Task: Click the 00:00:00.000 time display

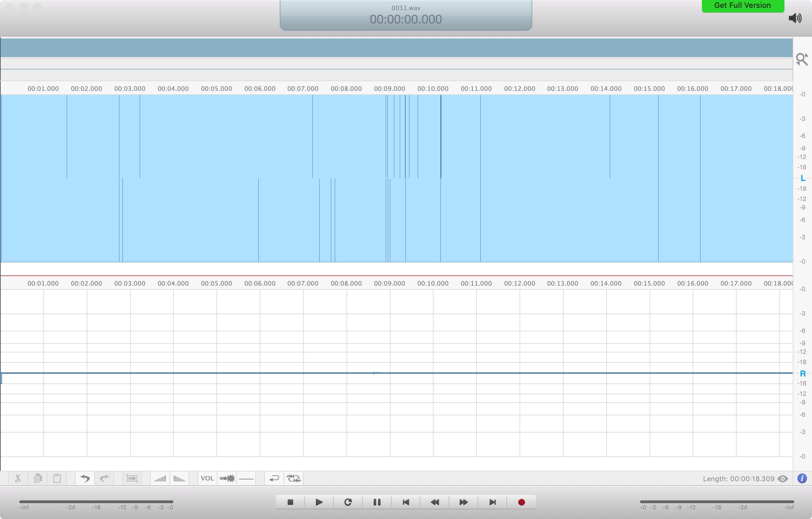Action: [x=406, y=19]
